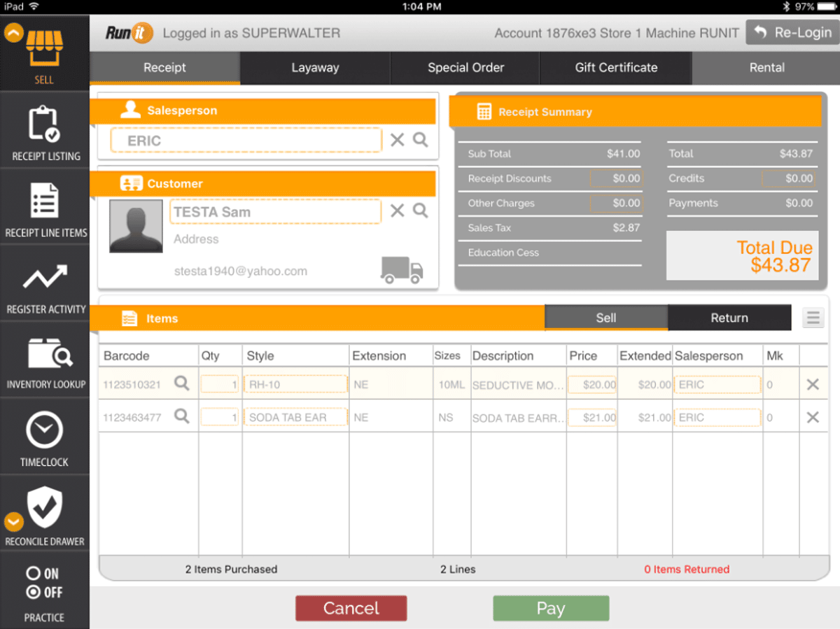Click the Re-Login button
This screenshot has width=840, height=629.
(792, 32)
